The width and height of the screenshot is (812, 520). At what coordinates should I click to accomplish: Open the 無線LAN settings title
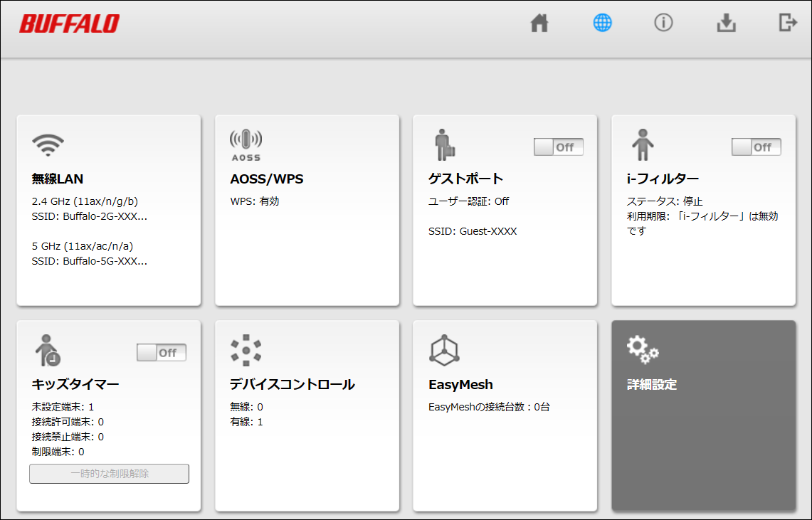(x=58, y=179)
